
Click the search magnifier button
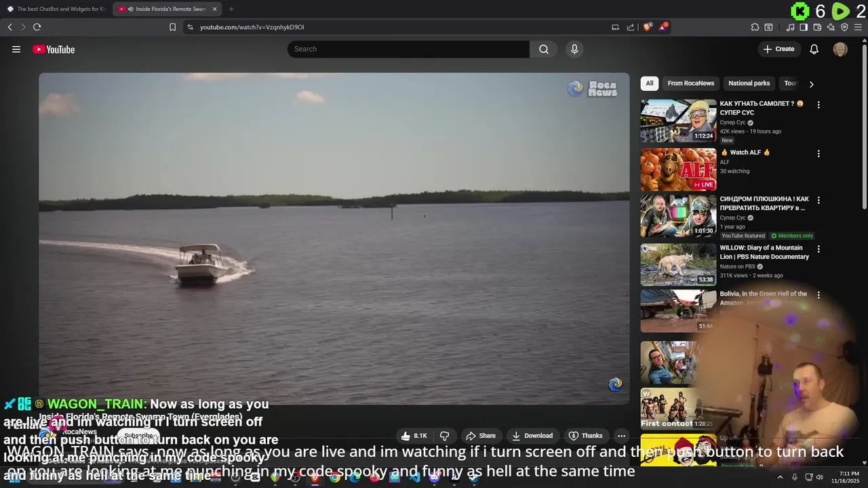tap(544, 49)
